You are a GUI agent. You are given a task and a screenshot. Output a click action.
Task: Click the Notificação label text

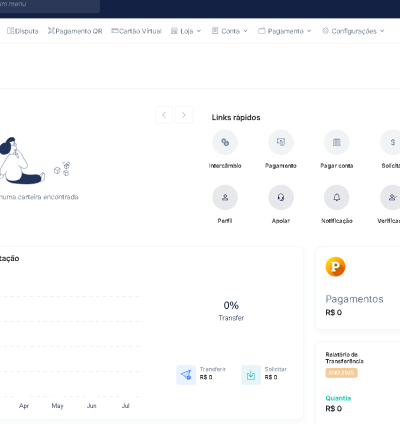(x=337, y=221)
